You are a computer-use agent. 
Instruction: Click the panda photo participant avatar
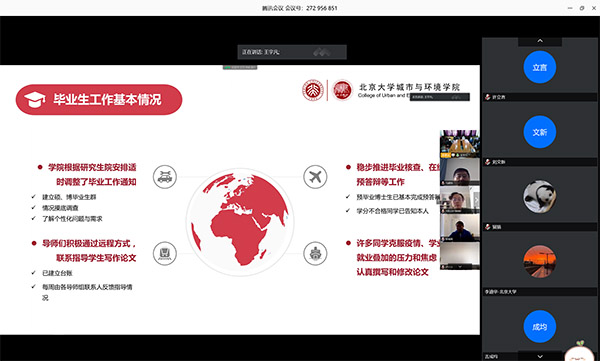coord(540,197)
